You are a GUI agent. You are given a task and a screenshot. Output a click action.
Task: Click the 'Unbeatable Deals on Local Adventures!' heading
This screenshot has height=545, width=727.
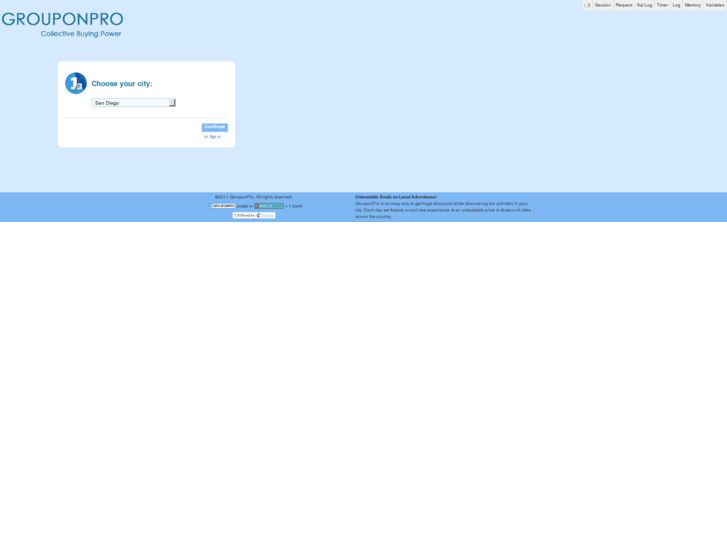click(396, 197)
